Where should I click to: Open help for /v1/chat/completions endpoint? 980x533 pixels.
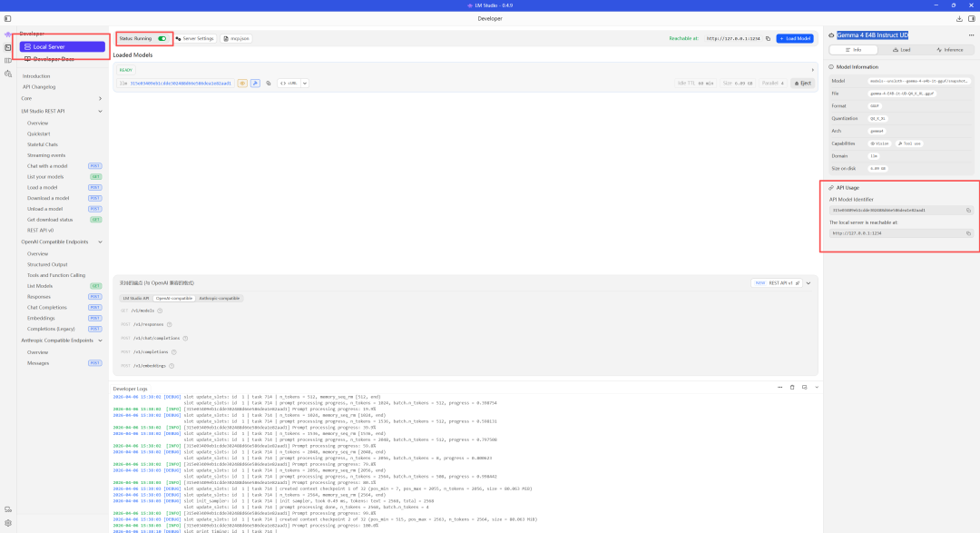(x=186, y=339)
